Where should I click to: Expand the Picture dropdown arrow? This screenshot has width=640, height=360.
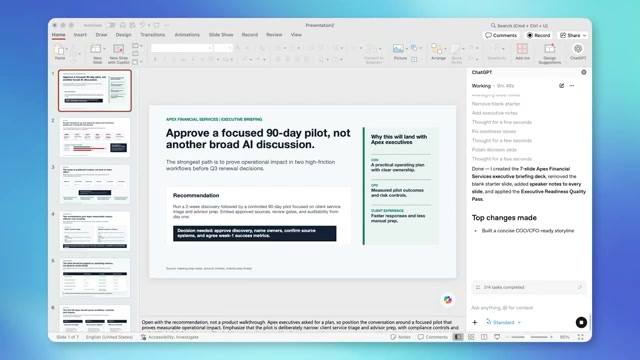[x=407, y=49]
